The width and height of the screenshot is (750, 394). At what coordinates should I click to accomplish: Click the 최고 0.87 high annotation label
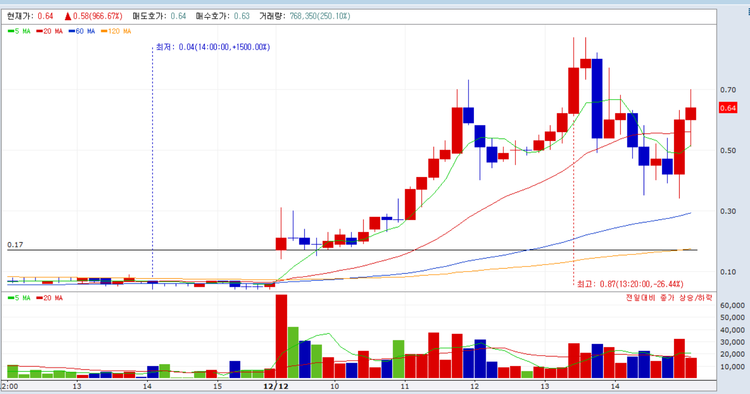click(630, 284)
